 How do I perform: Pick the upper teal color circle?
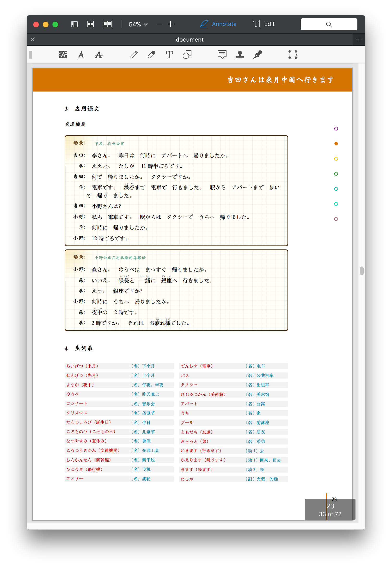336,189
